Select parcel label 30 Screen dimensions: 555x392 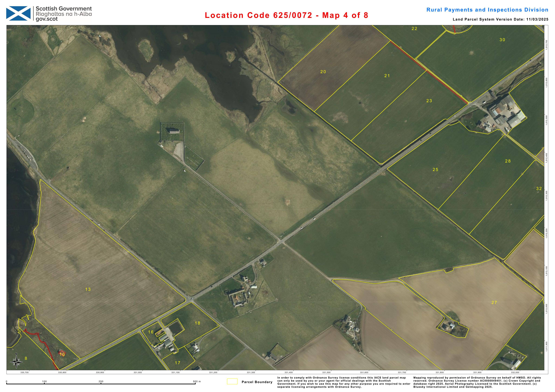502,40
